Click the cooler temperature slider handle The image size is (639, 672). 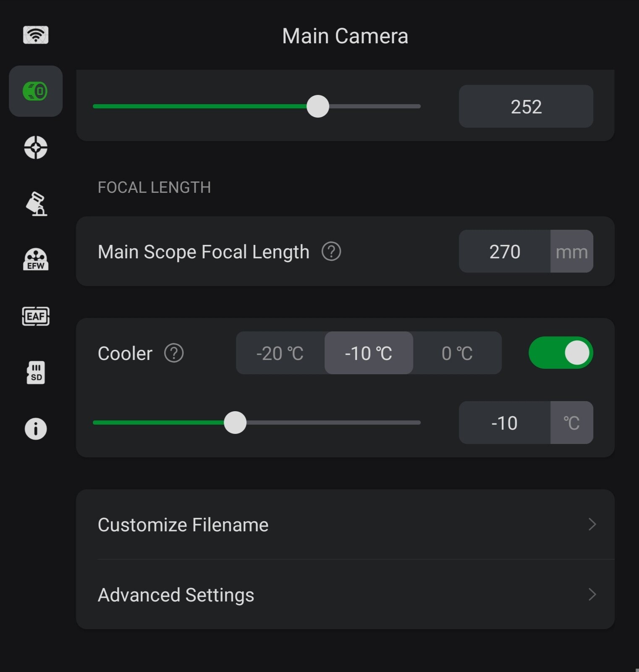point(235,423)
